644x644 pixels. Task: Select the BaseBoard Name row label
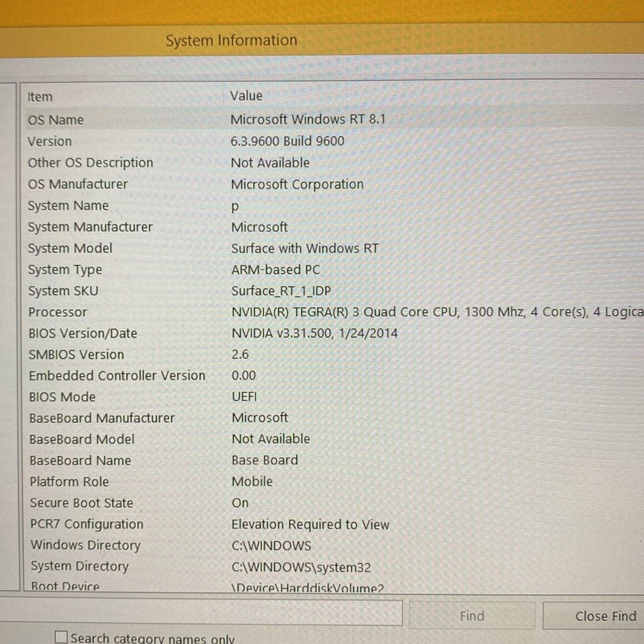pos(80,460)
